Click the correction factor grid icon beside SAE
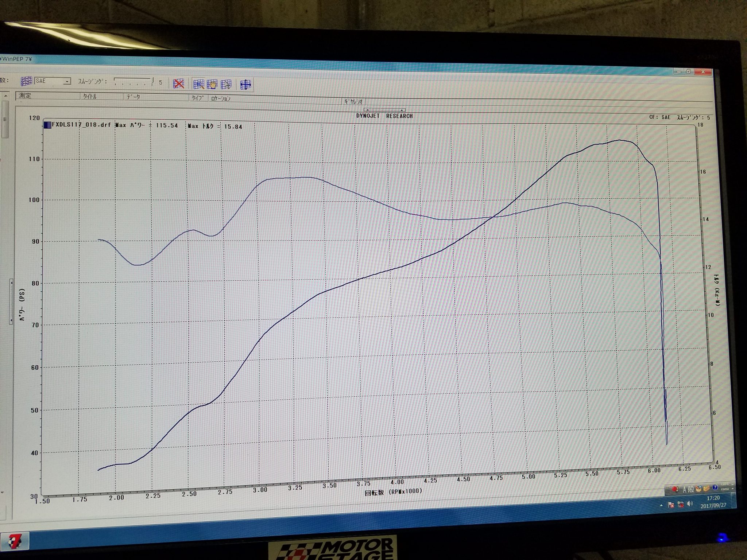This screenshot has height=560, width=747. [x=26, y=81]
